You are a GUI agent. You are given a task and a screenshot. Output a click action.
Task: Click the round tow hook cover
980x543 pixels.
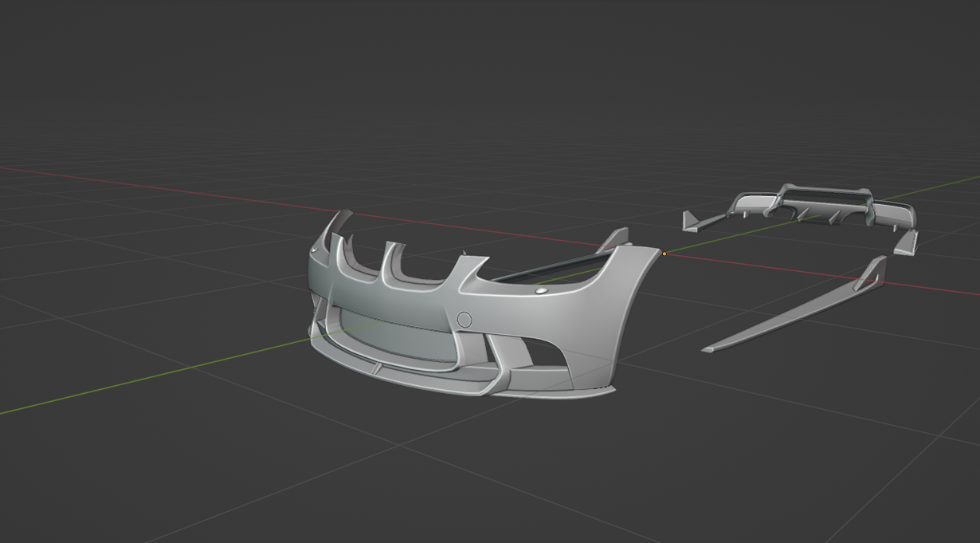click(465, 319)
